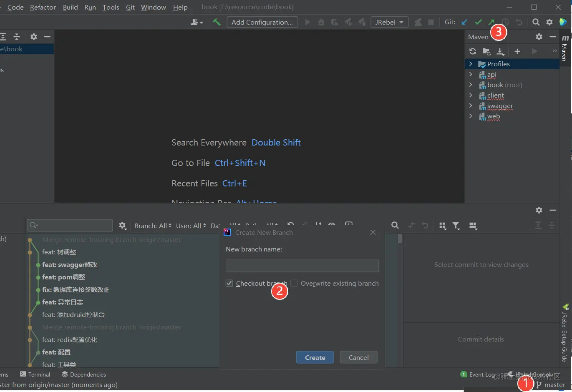Click Git Commit checkmark icon
This screenshot has height=392, width=572.
pos(478,22)
